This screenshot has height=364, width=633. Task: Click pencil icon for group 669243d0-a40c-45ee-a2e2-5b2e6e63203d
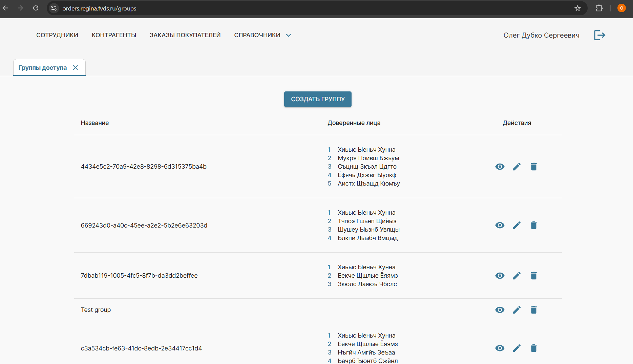pos(516,226)
